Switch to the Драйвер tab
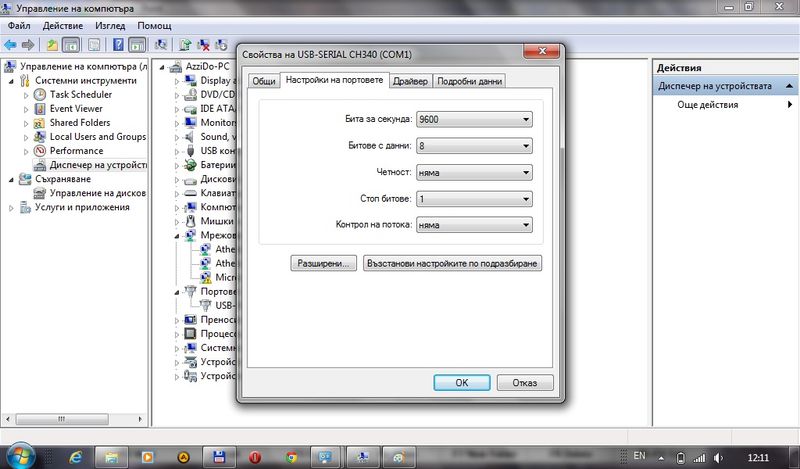The height and width of the screenshot is (469, 800). point(410,81)
